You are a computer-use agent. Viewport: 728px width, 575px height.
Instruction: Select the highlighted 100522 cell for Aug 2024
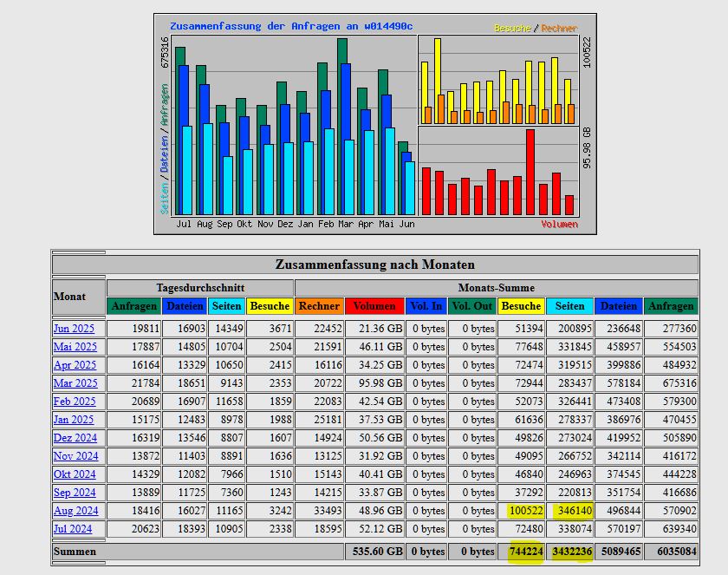click(525, 511)
